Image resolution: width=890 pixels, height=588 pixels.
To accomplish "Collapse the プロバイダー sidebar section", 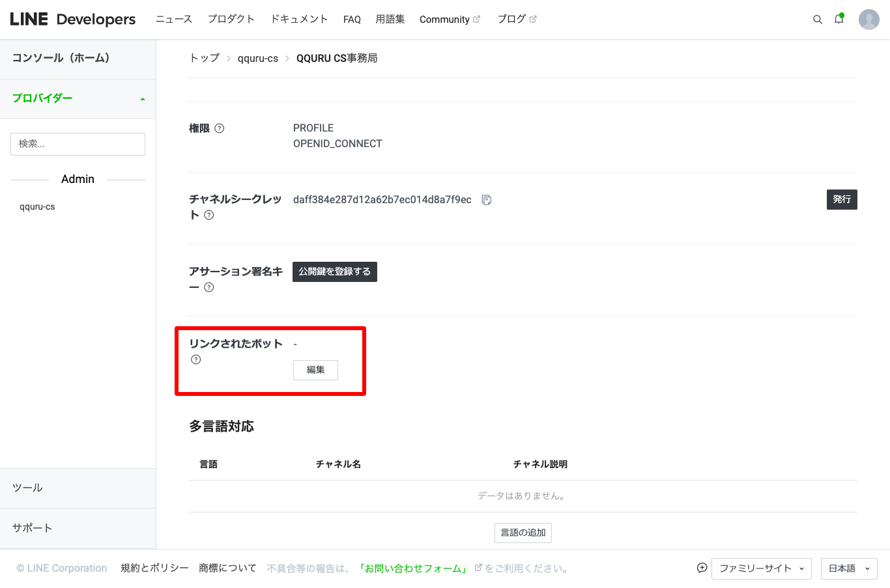I will point(142,99).
